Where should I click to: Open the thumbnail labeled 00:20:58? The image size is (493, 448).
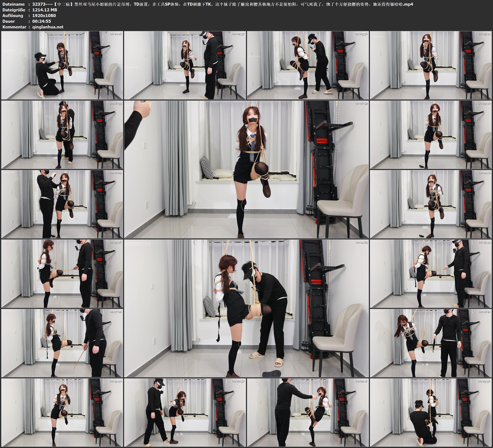[x=185, y=412]
